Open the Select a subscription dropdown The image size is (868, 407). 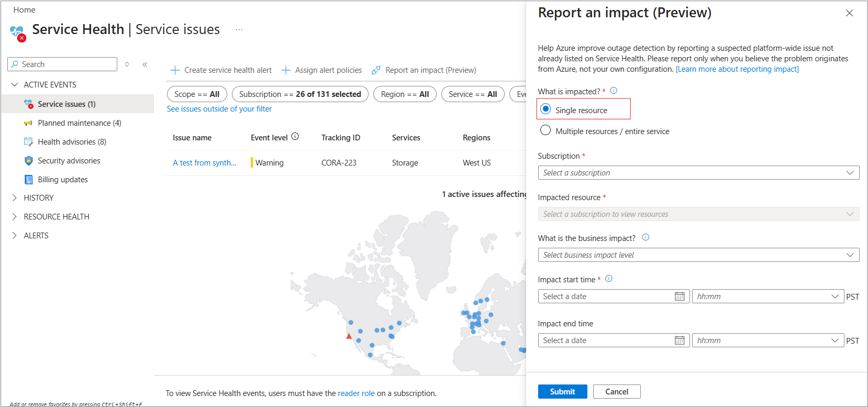(x=698, y=173)
